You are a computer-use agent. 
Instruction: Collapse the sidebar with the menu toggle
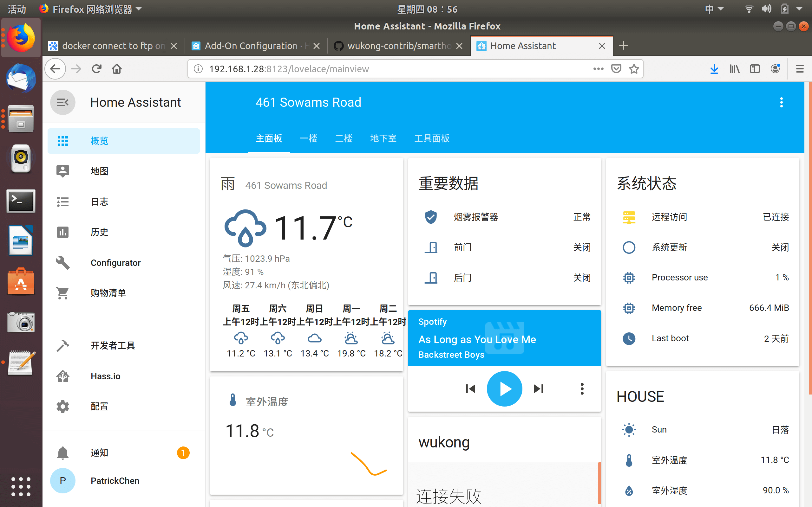63,102
